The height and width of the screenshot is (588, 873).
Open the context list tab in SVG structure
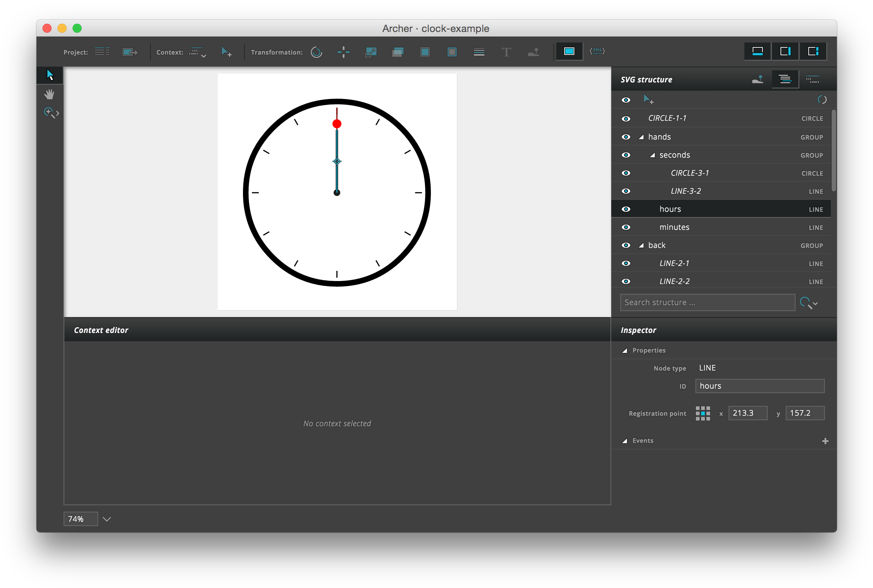813,79
